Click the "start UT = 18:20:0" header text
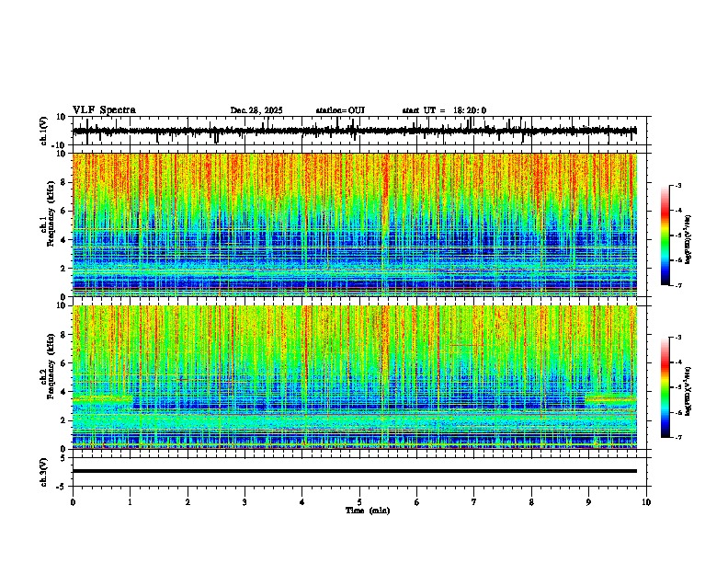This screenshot has width=728, height=563. pos(444,110)
